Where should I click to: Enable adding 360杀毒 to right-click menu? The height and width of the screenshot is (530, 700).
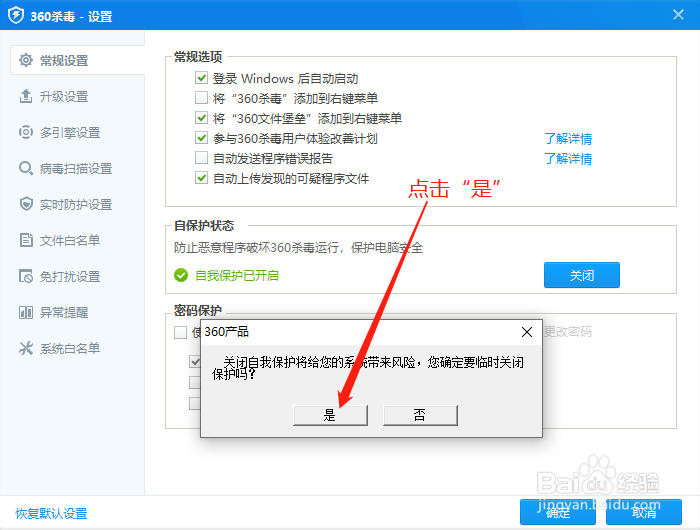[x=201, y=97]
